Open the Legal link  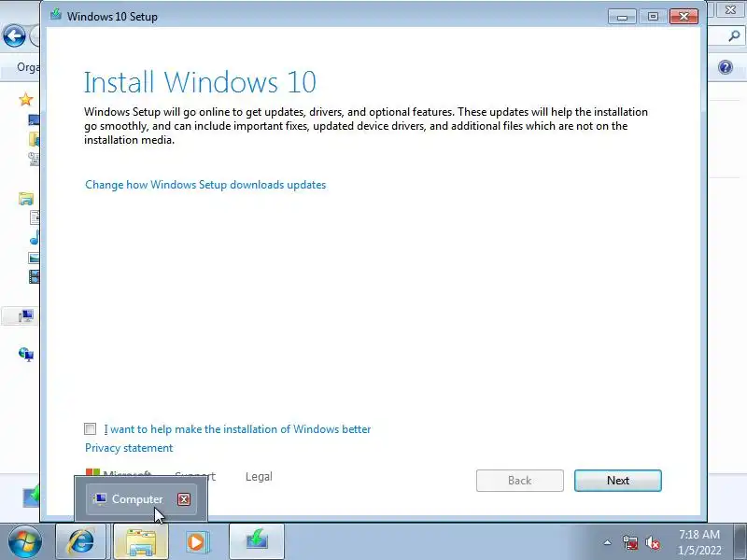click(x=259, y=477)
